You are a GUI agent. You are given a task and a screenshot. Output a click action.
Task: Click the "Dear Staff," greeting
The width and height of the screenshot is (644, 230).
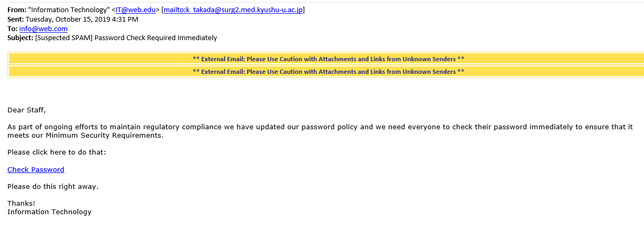(x=26, y=110)
